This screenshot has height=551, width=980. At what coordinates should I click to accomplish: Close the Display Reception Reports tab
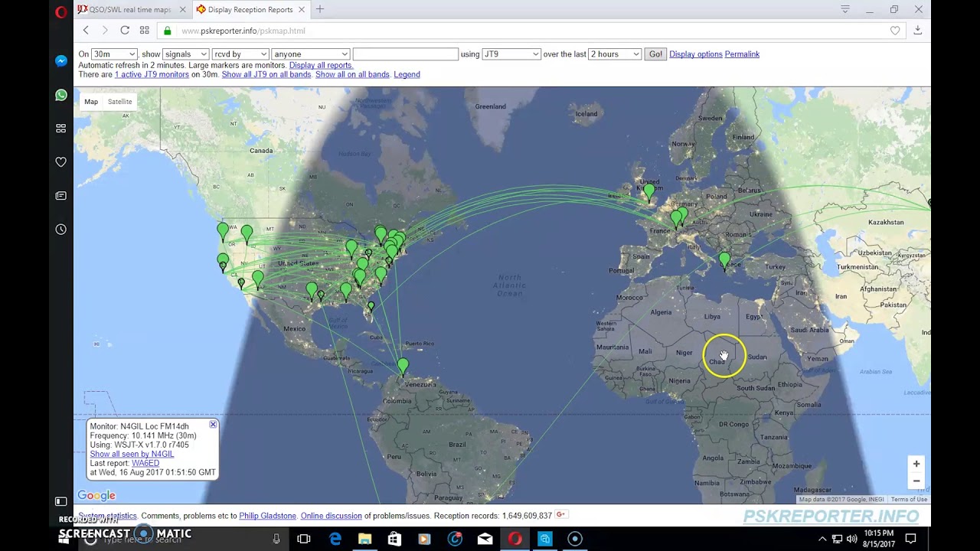click(302, 9)
